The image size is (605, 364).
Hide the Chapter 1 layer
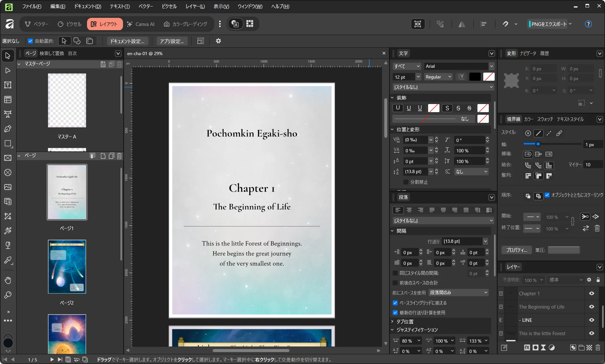591,293
